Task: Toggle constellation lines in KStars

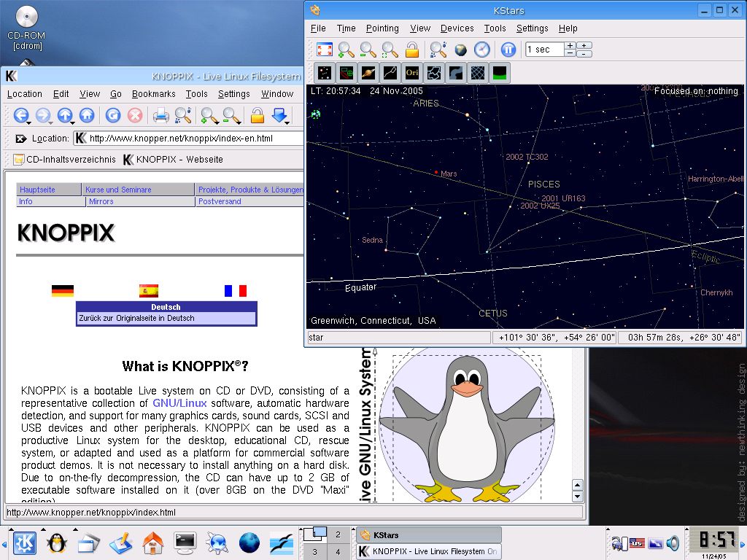Action: point(390,73)
